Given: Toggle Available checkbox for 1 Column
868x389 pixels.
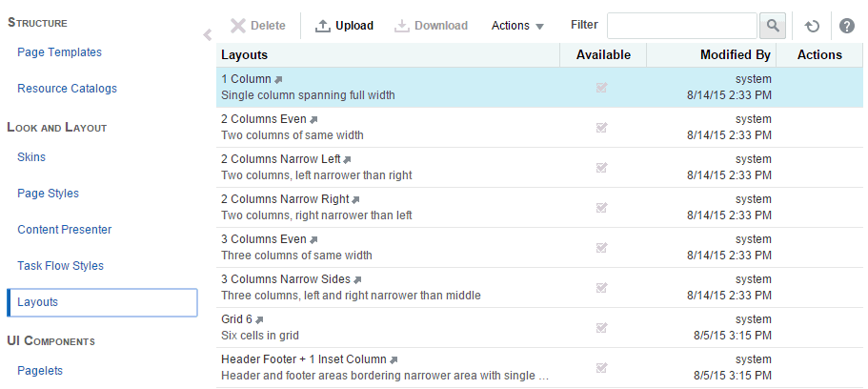Looking at the screenshot, I should [x=602, y=88].
